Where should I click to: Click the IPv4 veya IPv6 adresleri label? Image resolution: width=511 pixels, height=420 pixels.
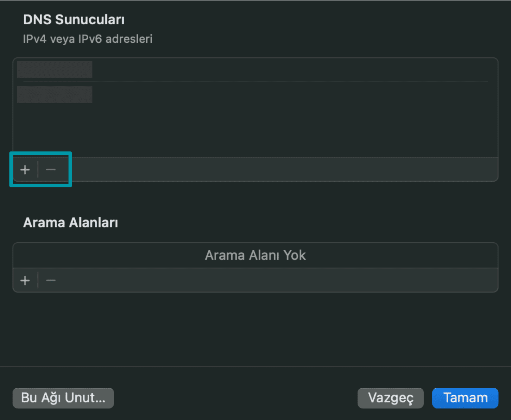pos(88,39)
